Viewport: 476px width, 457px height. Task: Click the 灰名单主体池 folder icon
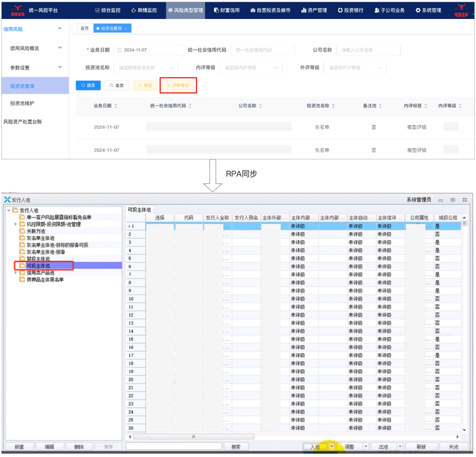22,238
